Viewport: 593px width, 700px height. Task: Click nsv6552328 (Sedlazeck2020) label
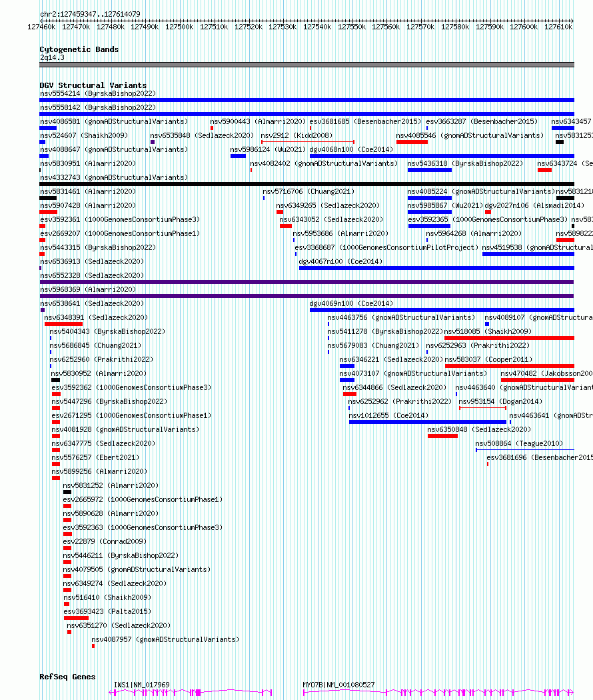click(92, 275)
